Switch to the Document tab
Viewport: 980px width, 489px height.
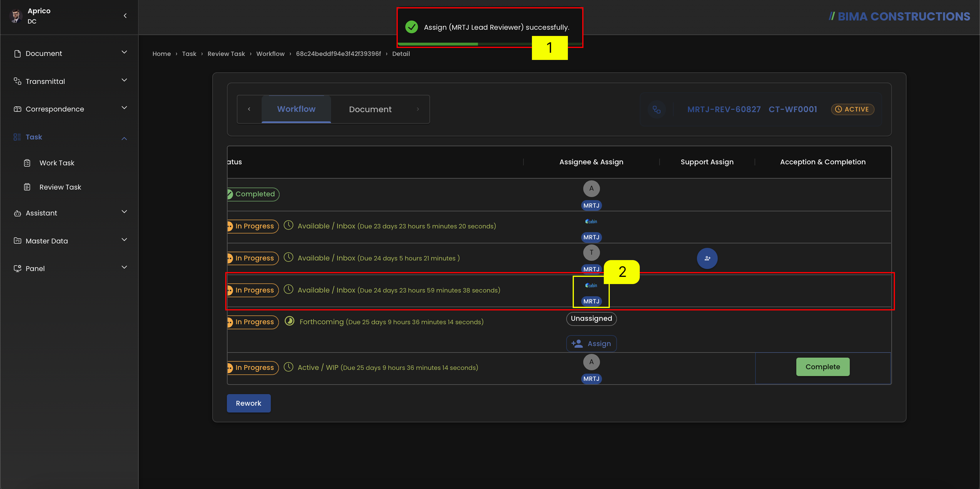tap(370, 109)
